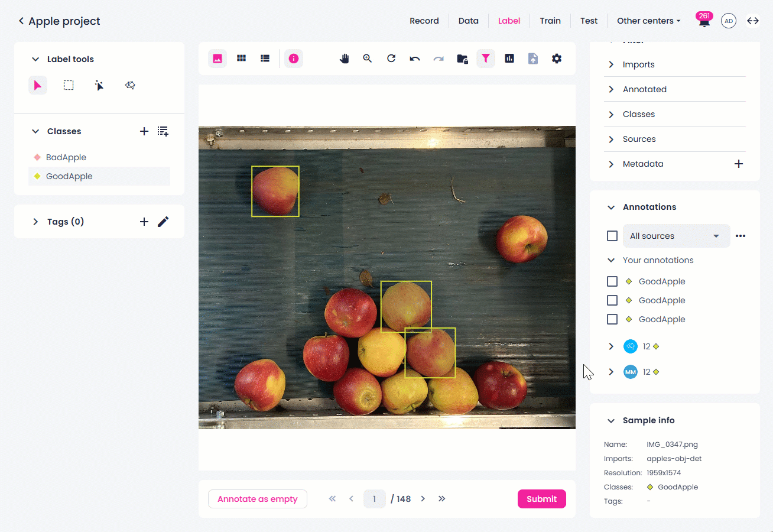Select the bounding box drawing tool
The height and width of the screenshot is (532, 773).
coord(69,85)
